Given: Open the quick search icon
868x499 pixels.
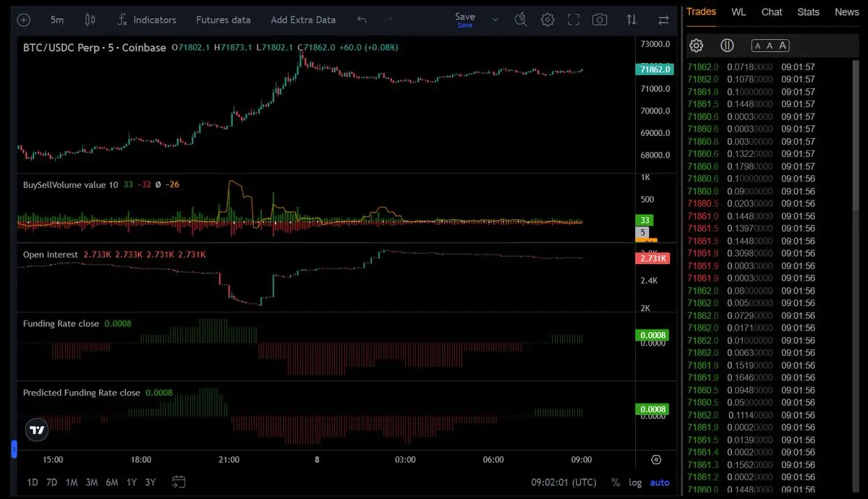Looking at the screenshot, I should tap(521, 20).
